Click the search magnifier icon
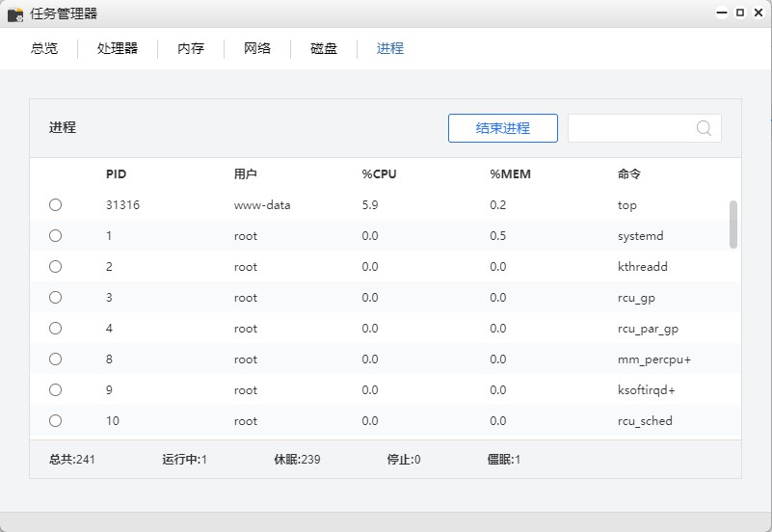 pos(704,128)
